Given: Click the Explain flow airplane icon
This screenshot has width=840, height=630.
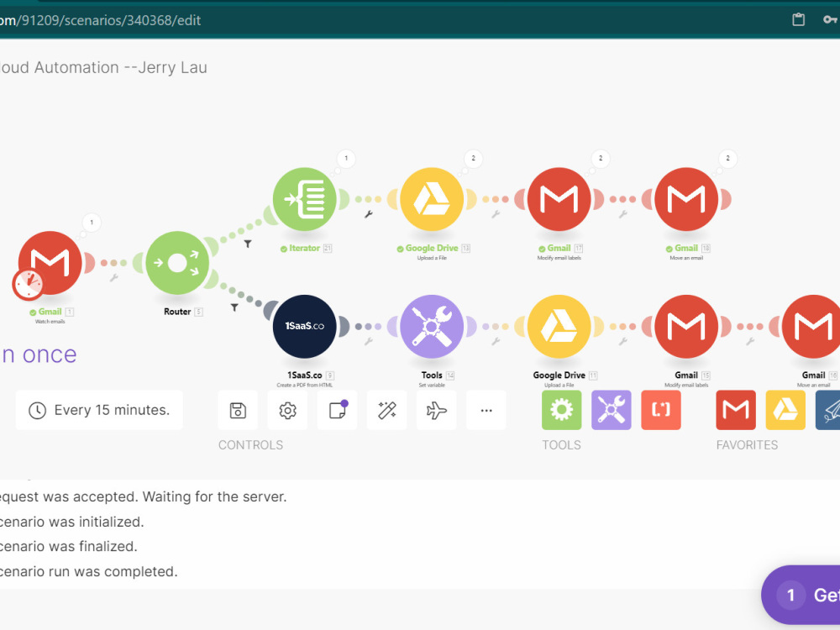Looking at the screenshot, I should (437, 411).
